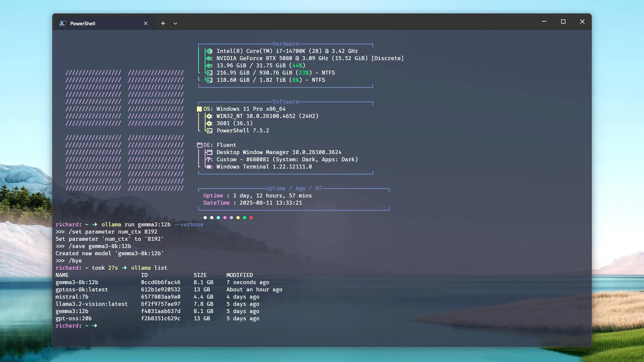Click the cyan color dot
Image resolution: width=644 pixels, height=362 pixels.
(x=218, y=217)
